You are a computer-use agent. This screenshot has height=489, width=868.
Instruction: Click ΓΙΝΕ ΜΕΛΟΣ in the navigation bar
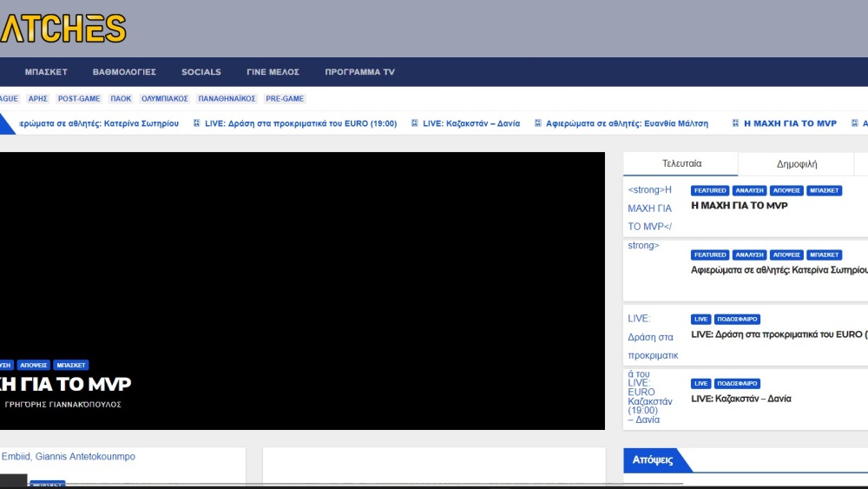[x=273, y=72]
